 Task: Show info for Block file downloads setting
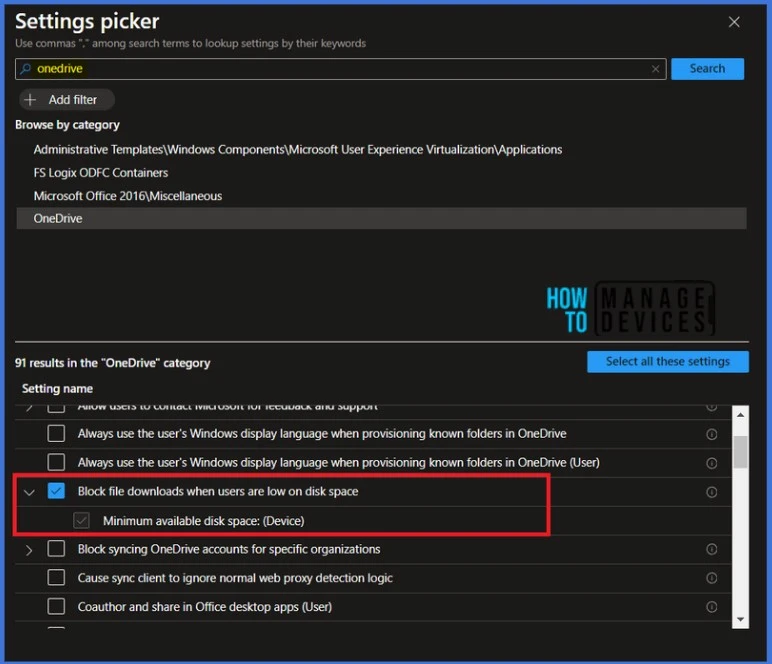click(x=711, y=492)
